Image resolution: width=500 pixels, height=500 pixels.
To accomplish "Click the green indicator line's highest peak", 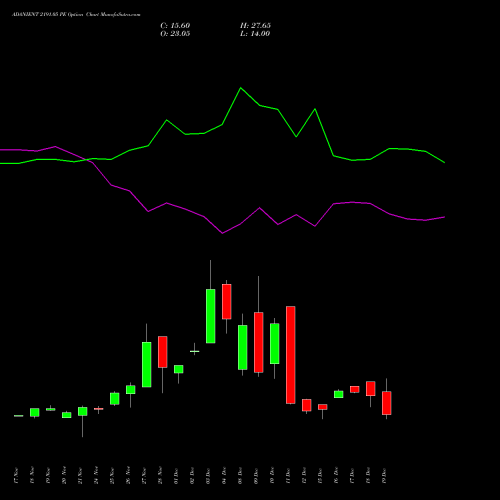I will 241,88.
